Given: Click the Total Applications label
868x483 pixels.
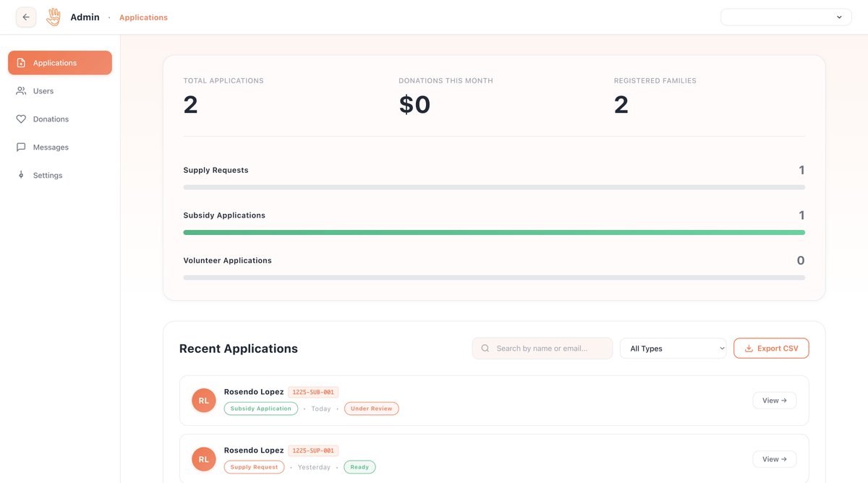Looking at the screenshot, I should (224, 81).
